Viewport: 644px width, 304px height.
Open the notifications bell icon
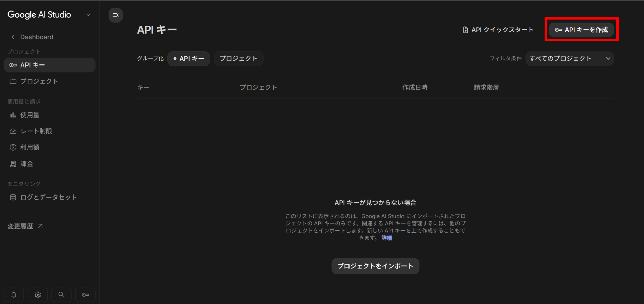[14, 295]
